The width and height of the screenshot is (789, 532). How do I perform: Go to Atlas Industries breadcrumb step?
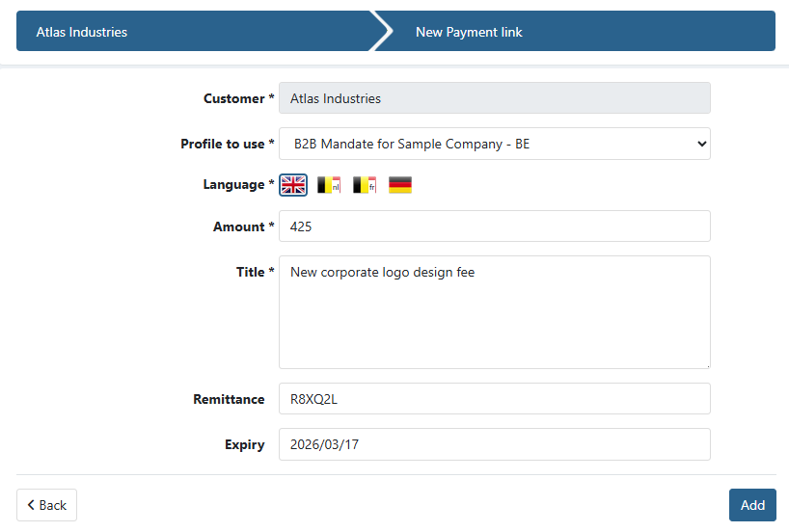[82, 32]
